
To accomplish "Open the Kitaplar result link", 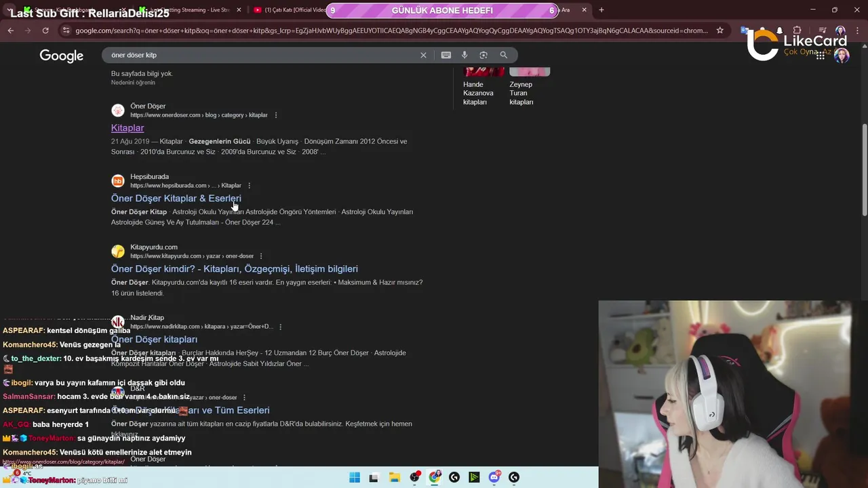I will click(127, 128).
